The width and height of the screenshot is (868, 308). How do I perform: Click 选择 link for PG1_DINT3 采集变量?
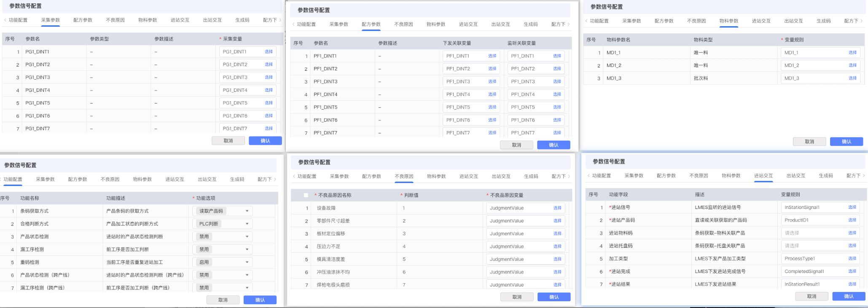pos(269,78)
